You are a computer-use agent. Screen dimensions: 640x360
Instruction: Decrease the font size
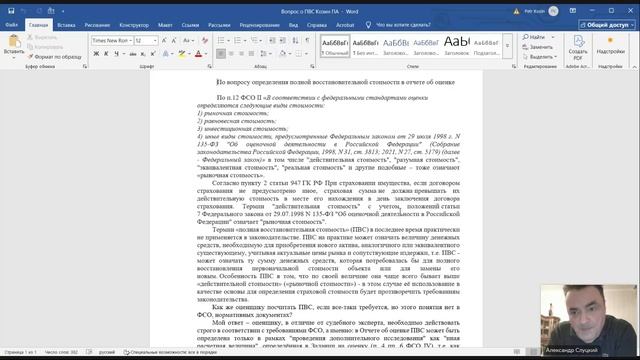(174, 40)
